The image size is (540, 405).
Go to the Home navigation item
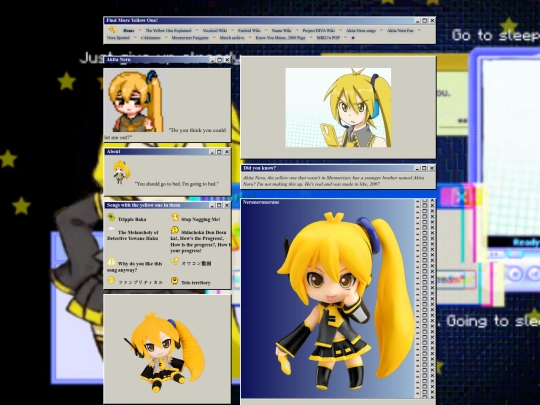coord(129,31)
